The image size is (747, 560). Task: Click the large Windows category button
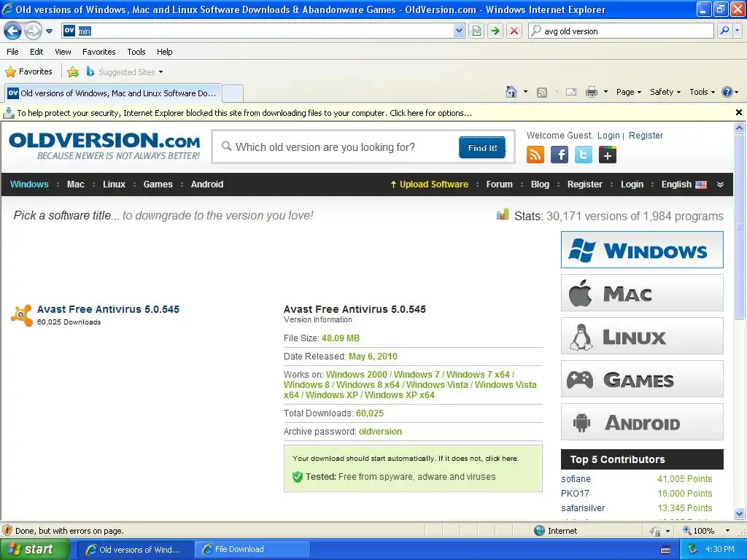pos(642,250)
